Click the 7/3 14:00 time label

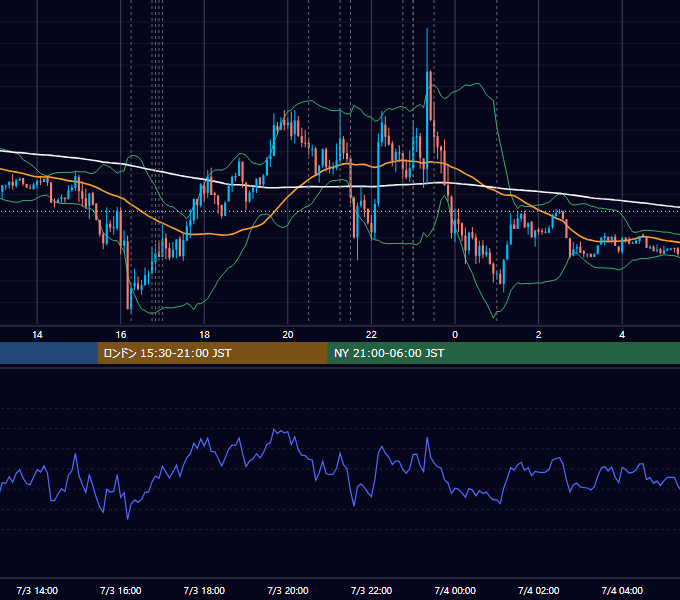[x=37, y=590]
